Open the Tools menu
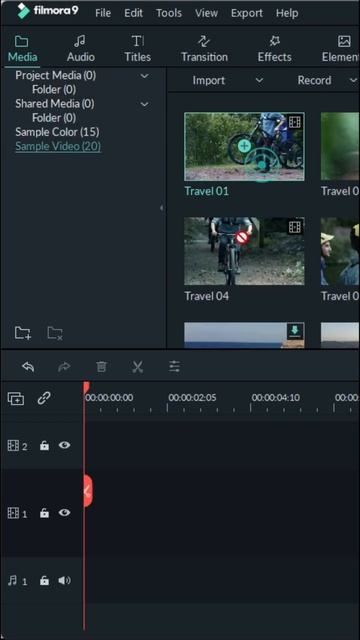This screenshot has height=640, width=360. (x=169, y=13)
